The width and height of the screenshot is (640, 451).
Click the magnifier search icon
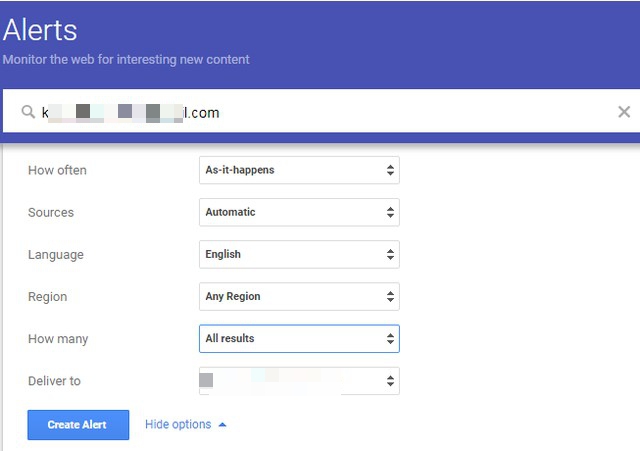(x=28, y=112)
